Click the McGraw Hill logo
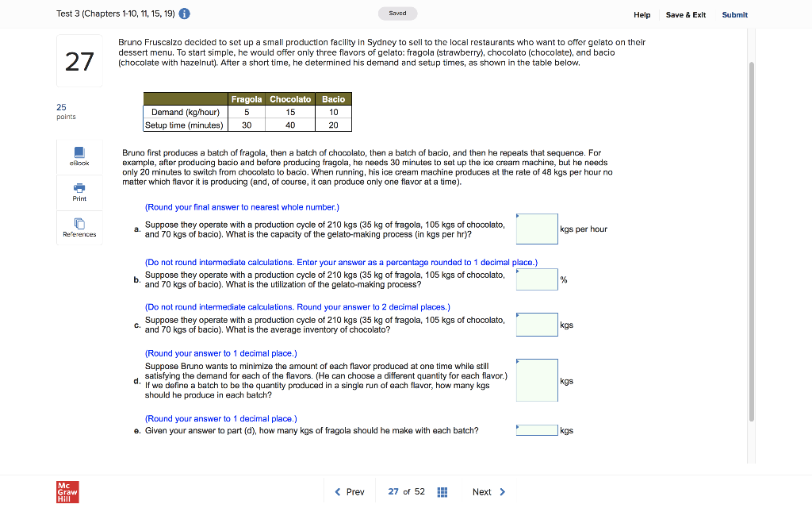Screen dimensions: 812x508 click(68, 492)
